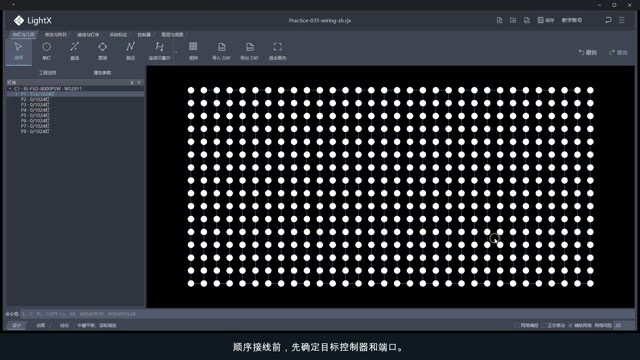The width and height of the screenshot is (640, 360).
Task: Switch to 动画 mode tab at bottom
Action: click(x=40, y=325)
